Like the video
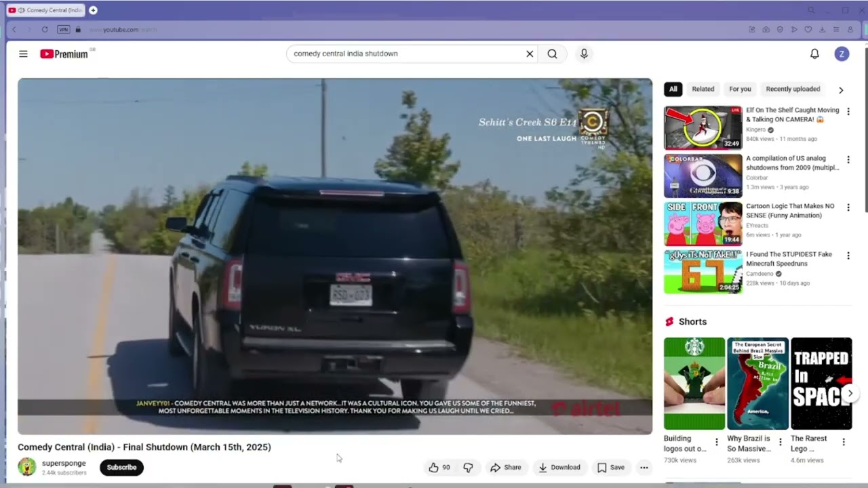Viewport: 868px width, 488px height. pos(439,467)
